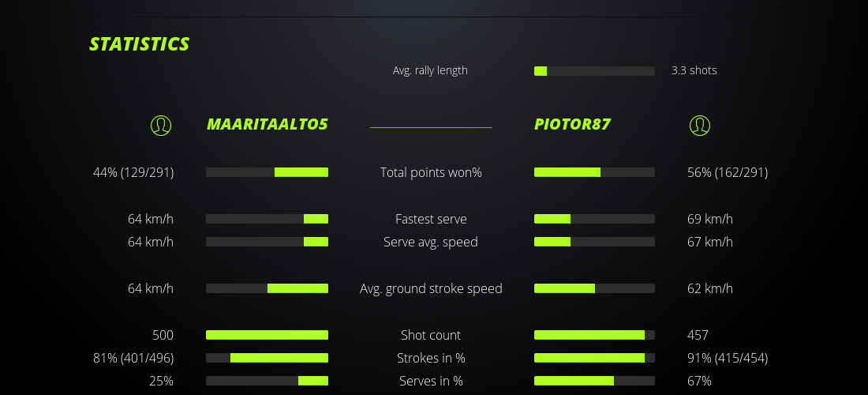Click the Shot count label
This screenshot has width=868, height=395.
pos(431,335)
